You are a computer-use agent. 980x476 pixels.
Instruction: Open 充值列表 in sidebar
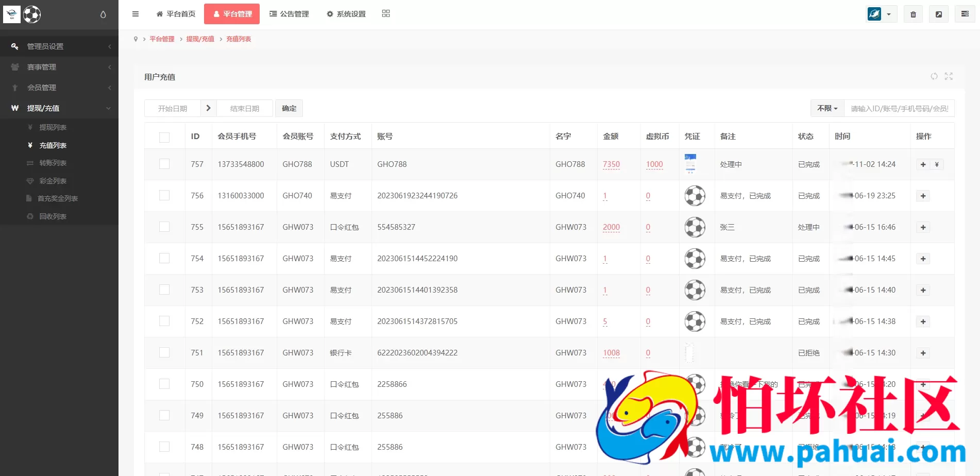53,145
